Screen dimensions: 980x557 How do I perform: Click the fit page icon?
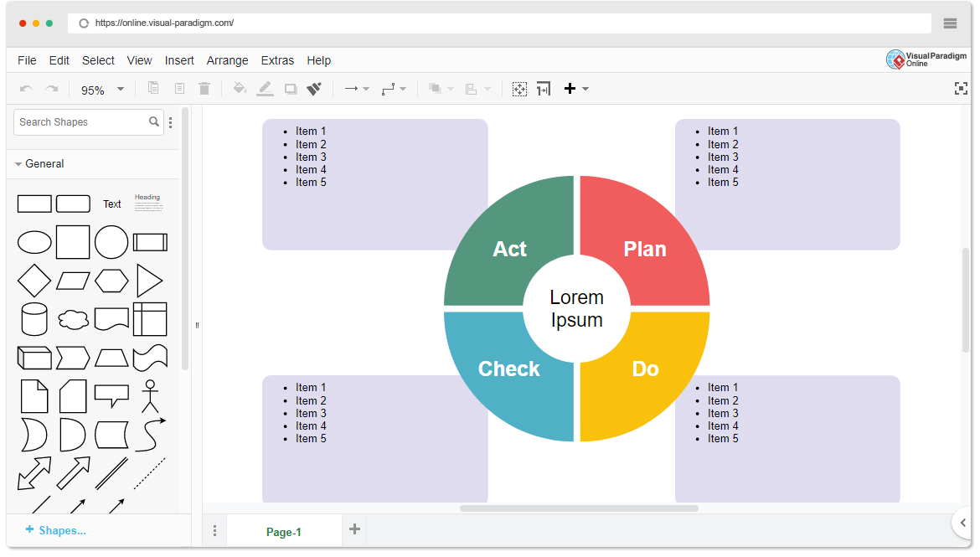point(519,89)
